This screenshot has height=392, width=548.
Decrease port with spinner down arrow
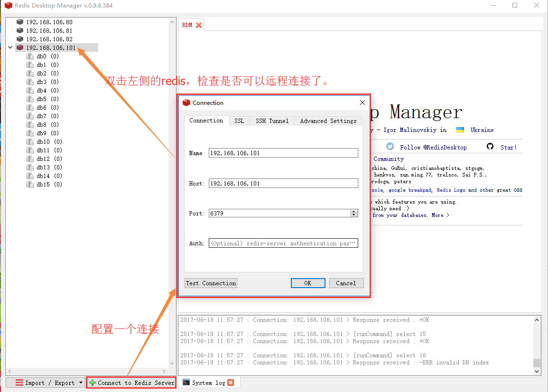[x=354, y=215]
